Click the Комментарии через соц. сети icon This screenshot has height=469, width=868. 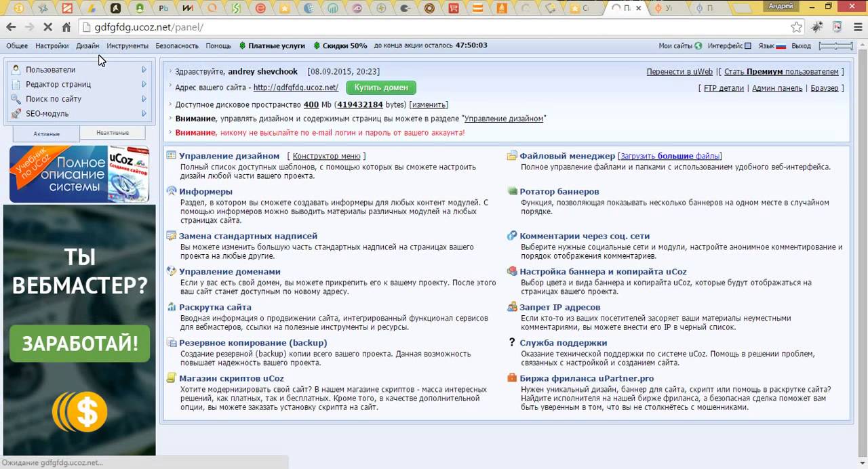pos(512,236)
